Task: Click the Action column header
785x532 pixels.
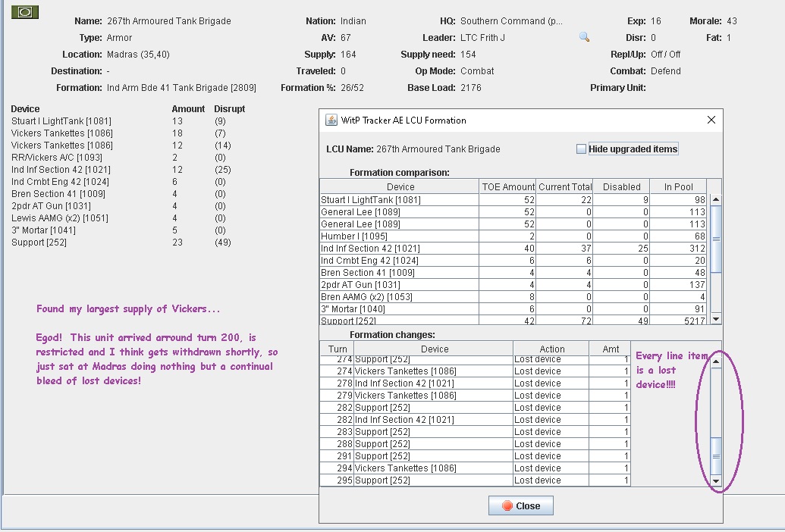Action: click(x=551, y=349)
